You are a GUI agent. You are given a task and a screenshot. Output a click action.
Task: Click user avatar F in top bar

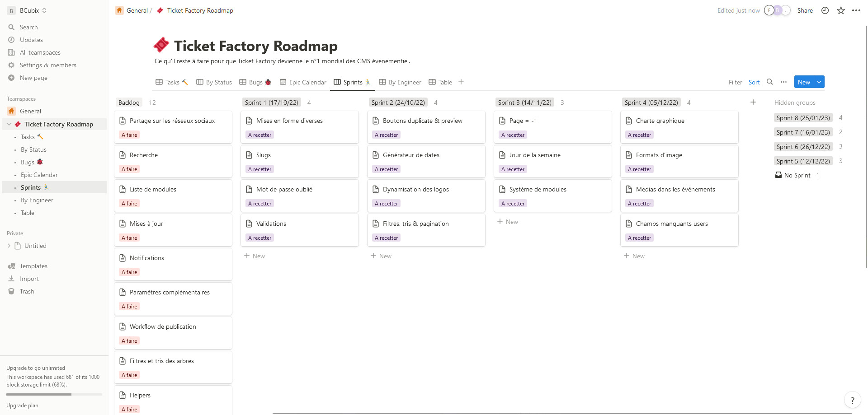point(769,10)
